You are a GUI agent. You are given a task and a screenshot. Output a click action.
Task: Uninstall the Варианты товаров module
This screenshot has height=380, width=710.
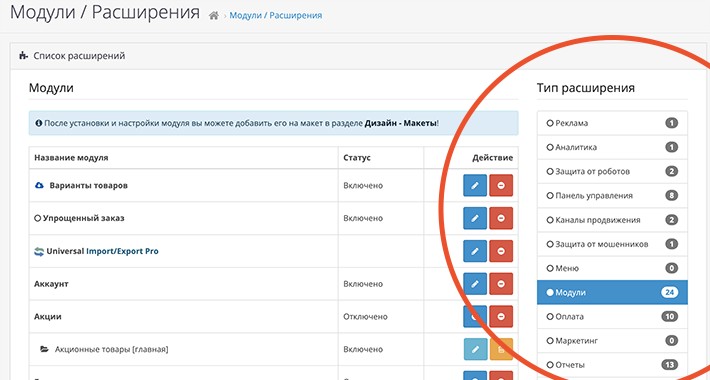(x=501, y=185)
